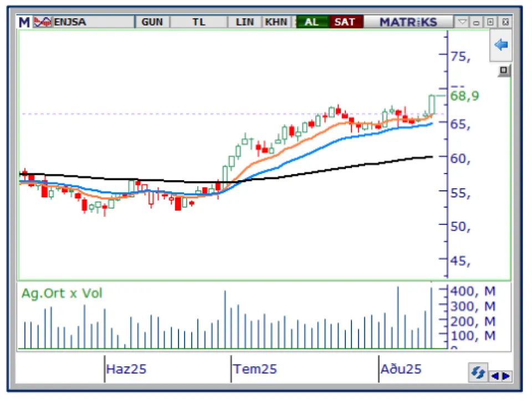Click the 45, price axis label
Image resolution: width=532 pixels, height=404 pixels.
[x=461, y=261]
